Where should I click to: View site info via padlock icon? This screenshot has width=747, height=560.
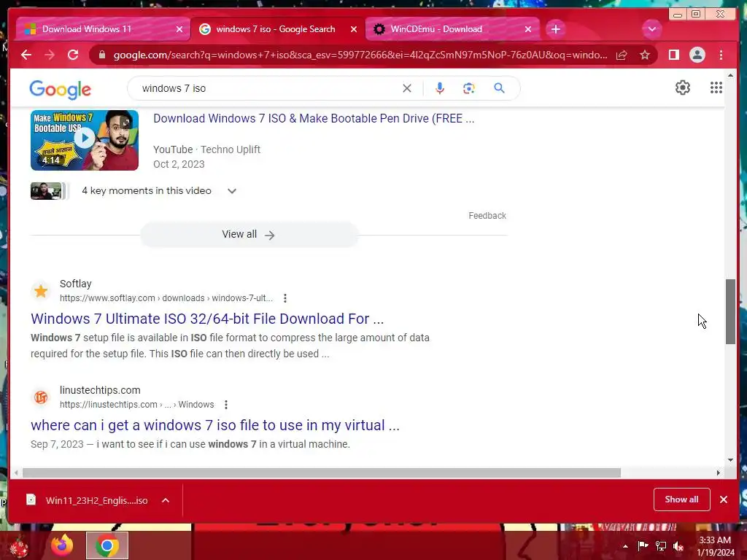click(x=101, y=55)
